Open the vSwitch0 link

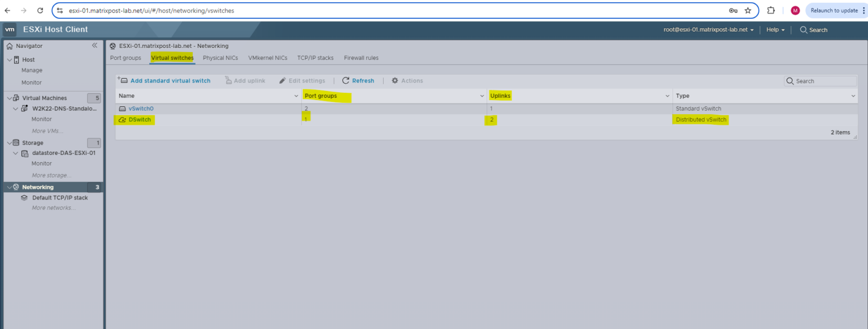click(140, 108)
